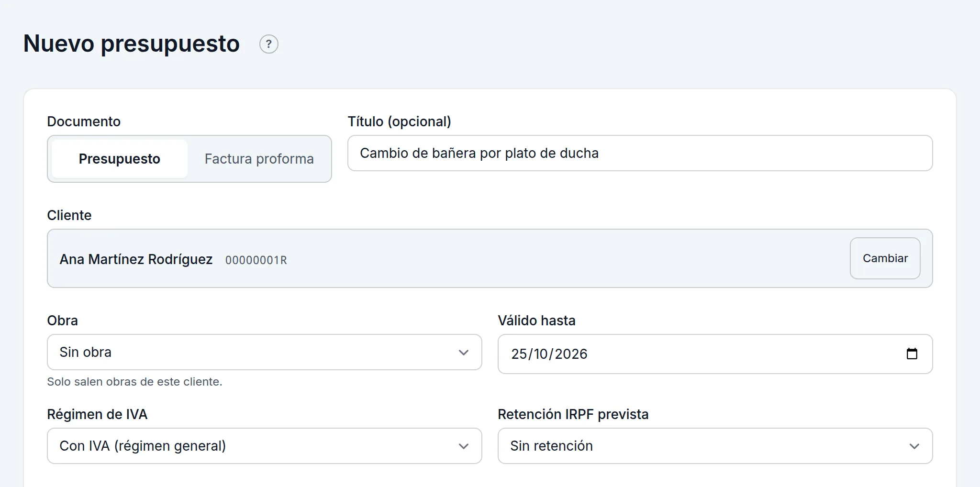This screenshot has width=980, height=487.
Task: Click the client name Ana Martínez Rodríguez
Action: 136,259
